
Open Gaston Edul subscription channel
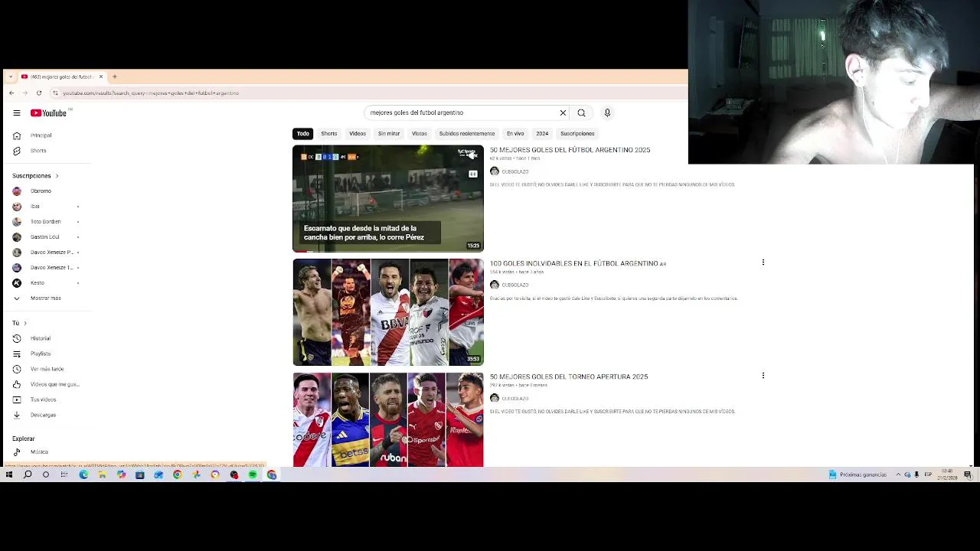tap(44, 237)
